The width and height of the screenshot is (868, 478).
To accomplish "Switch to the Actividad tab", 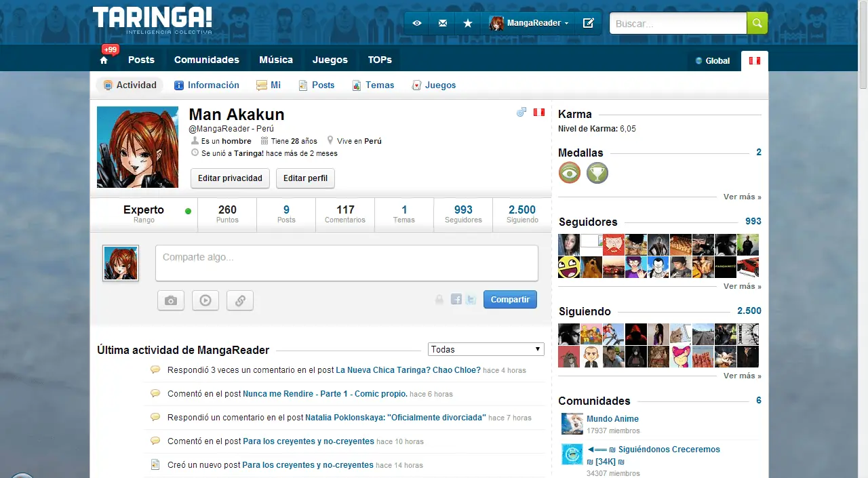I will click(130, 85).
